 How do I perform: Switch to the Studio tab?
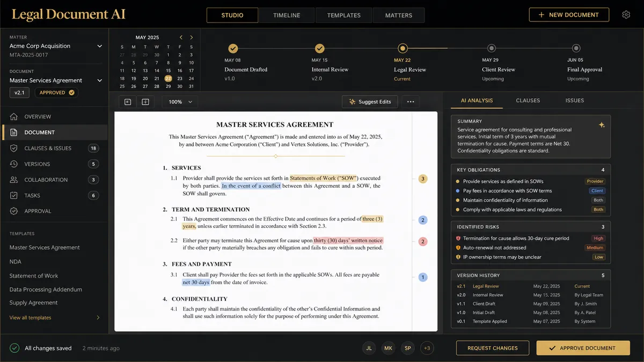tap(232, 15)
